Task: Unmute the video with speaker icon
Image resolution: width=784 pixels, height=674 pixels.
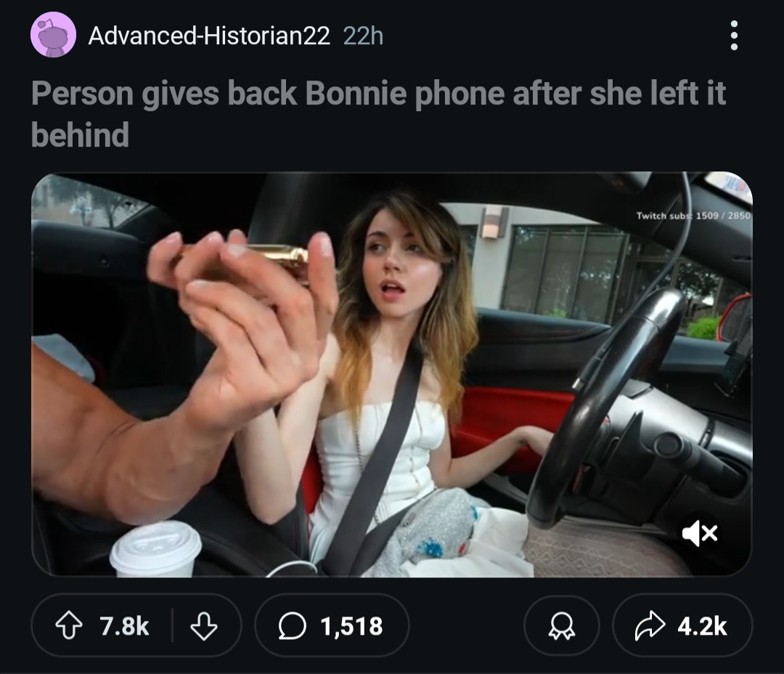Action: tap(700, 533)
